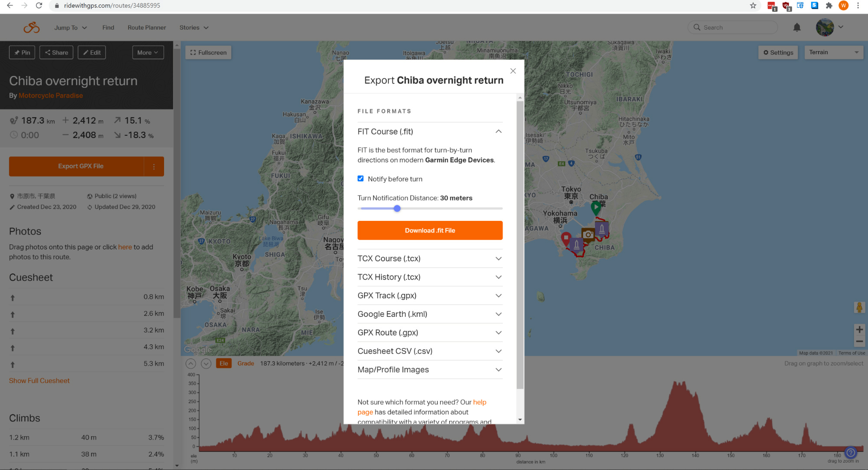The width and height of the screenshot is (868, 470).
Task: Click the browser back arrow
Action: pos(10,6)
